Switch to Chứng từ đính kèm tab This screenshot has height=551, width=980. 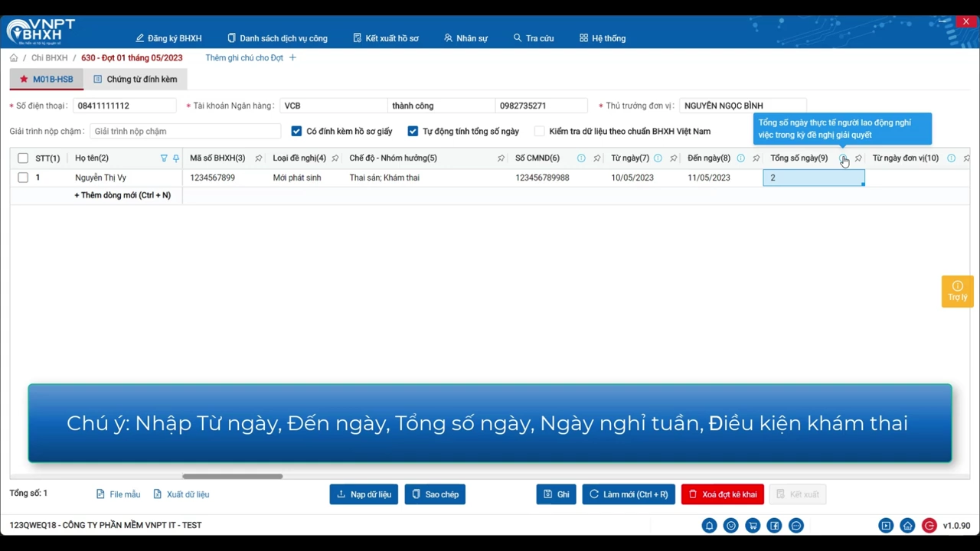pos(136,80)
